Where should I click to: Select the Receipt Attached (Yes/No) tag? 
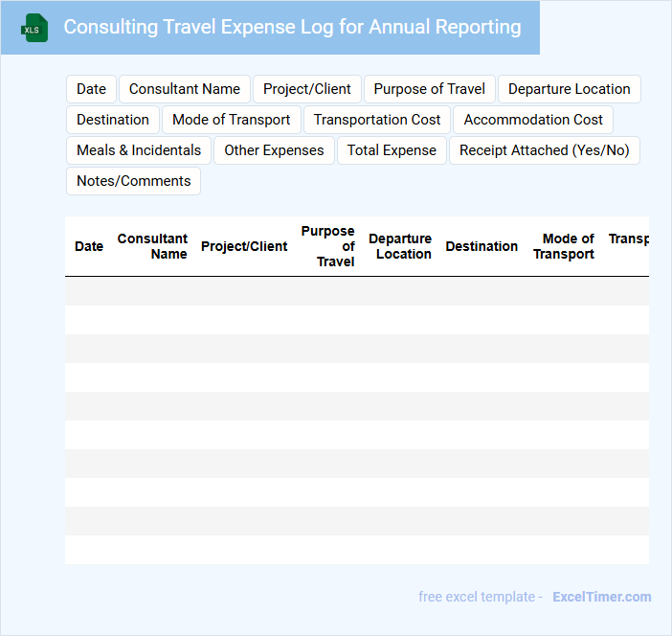545,150
